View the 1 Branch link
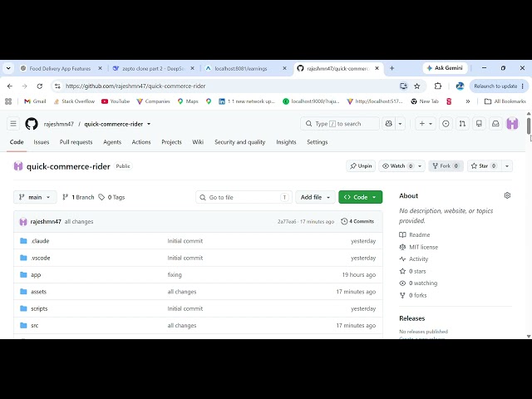 [x=78, y=197]
